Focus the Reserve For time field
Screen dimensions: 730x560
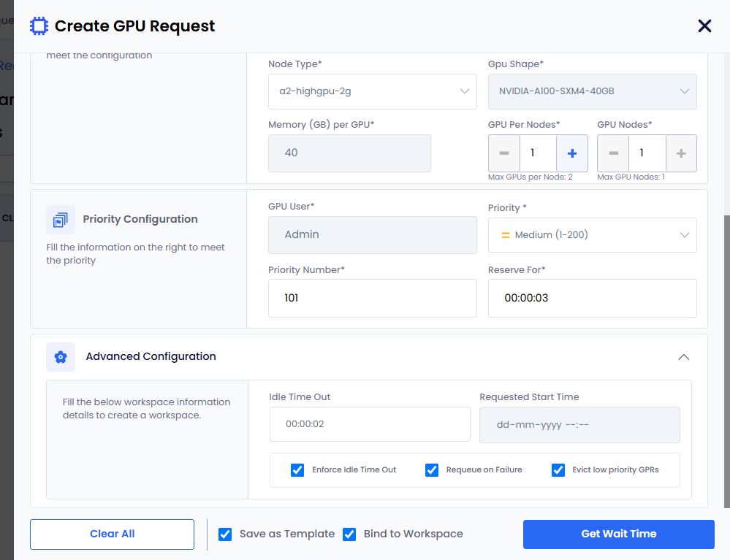[592, 298]
